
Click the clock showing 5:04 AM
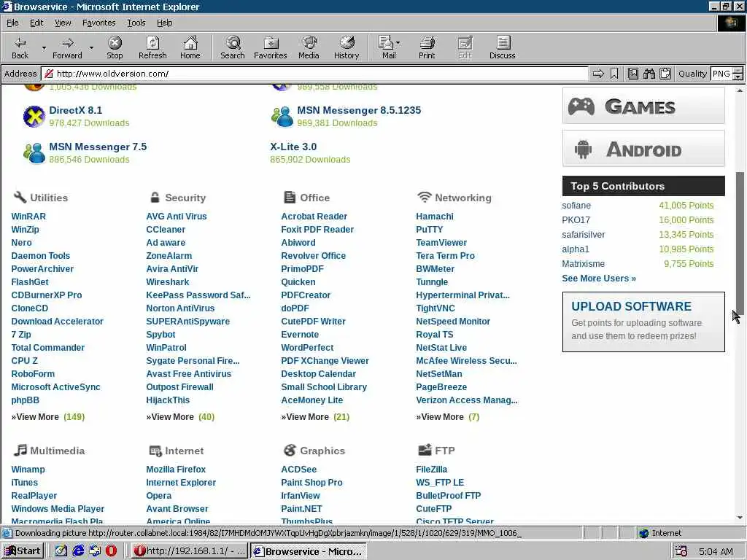[x=716, y=551]
